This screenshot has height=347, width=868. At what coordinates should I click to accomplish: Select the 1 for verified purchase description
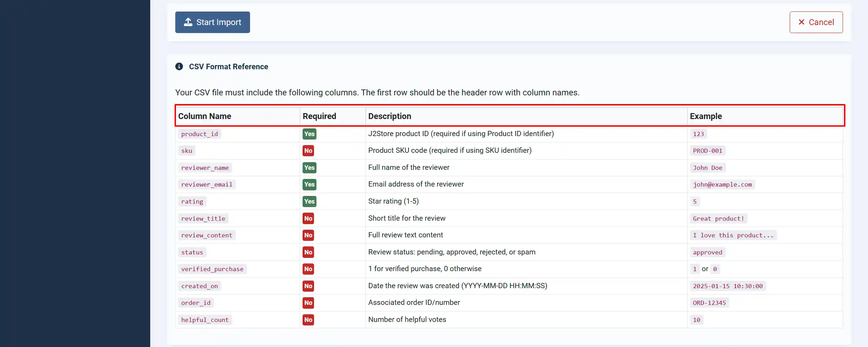point(425,269)
